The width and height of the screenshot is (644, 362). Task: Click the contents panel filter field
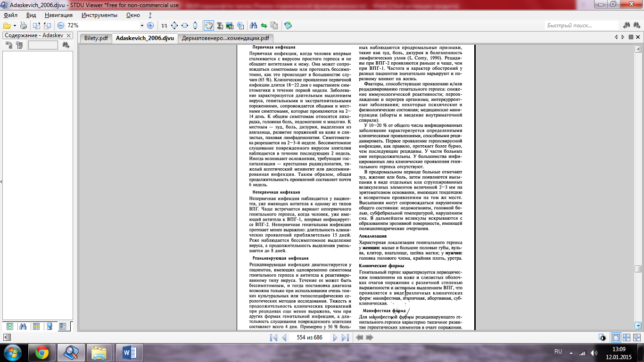pyautogui.click(x=43, y=45)
